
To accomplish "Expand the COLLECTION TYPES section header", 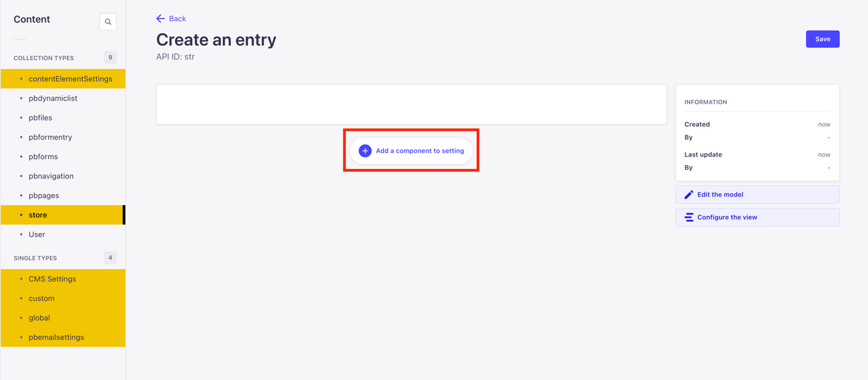I will [x=43, y=58].
